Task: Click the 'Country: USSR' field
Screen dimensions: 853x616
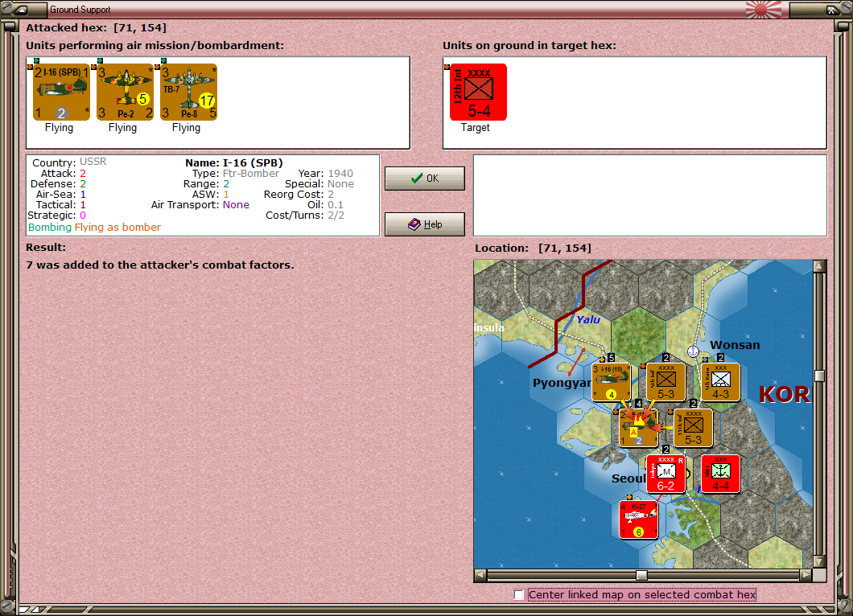Action: pyautogui.click(x=69, y=162)
